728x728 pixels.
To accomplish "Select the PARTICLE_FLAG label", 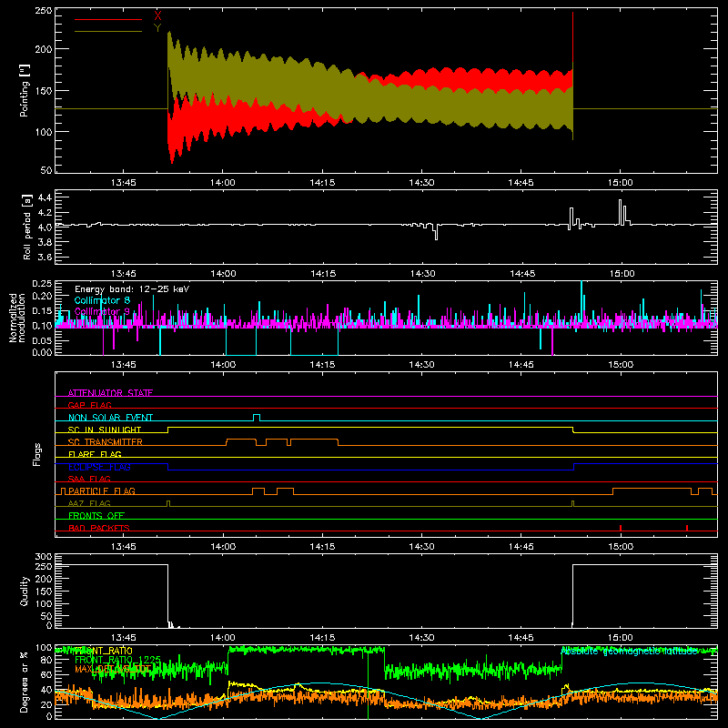I will (102, 490).
